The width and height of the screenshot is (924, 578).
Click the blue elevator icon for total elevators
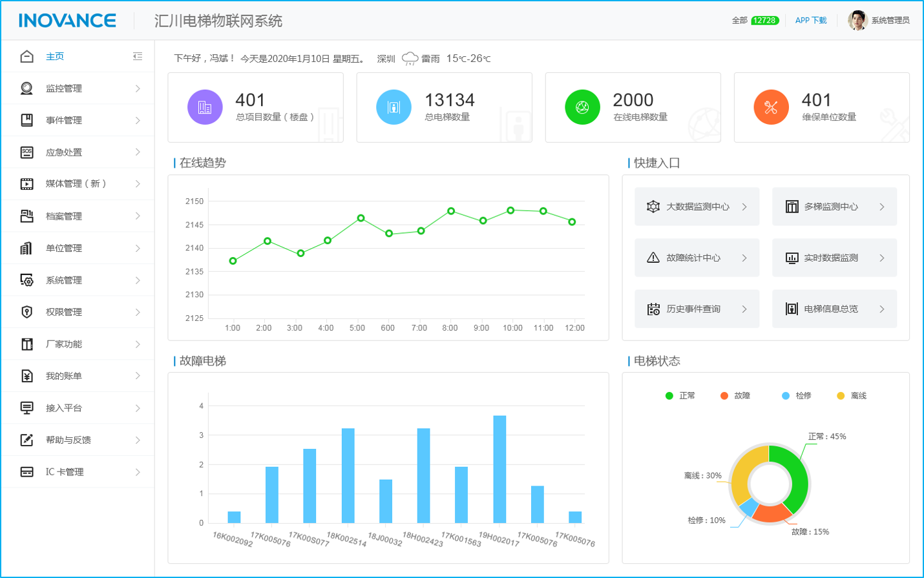point(394,107)
